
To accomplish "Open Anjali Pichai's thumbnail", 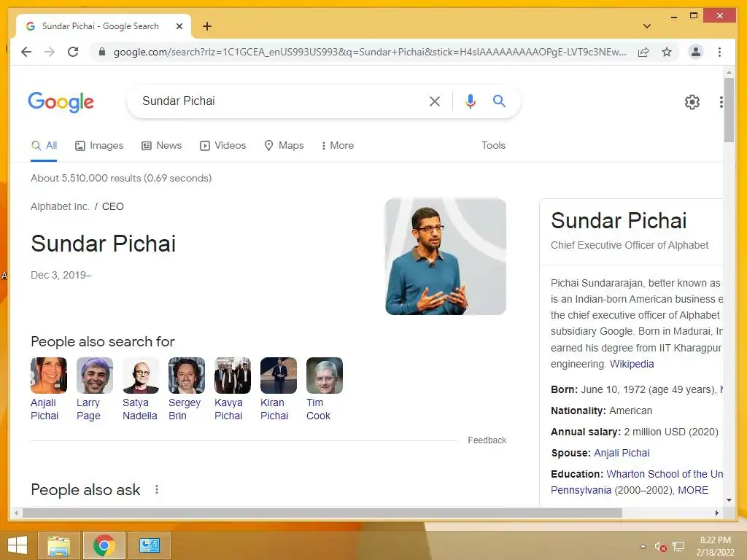I will (x=49, y=376).
